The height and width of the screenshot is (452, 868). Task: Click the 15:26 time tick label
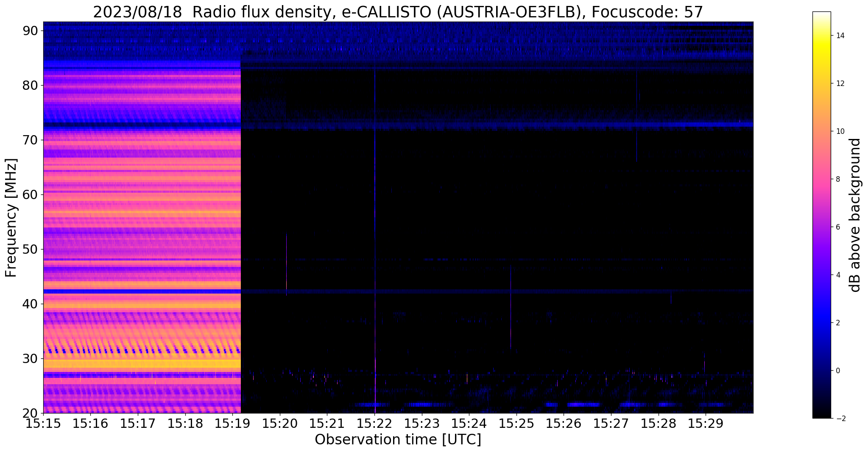point(564,424)
